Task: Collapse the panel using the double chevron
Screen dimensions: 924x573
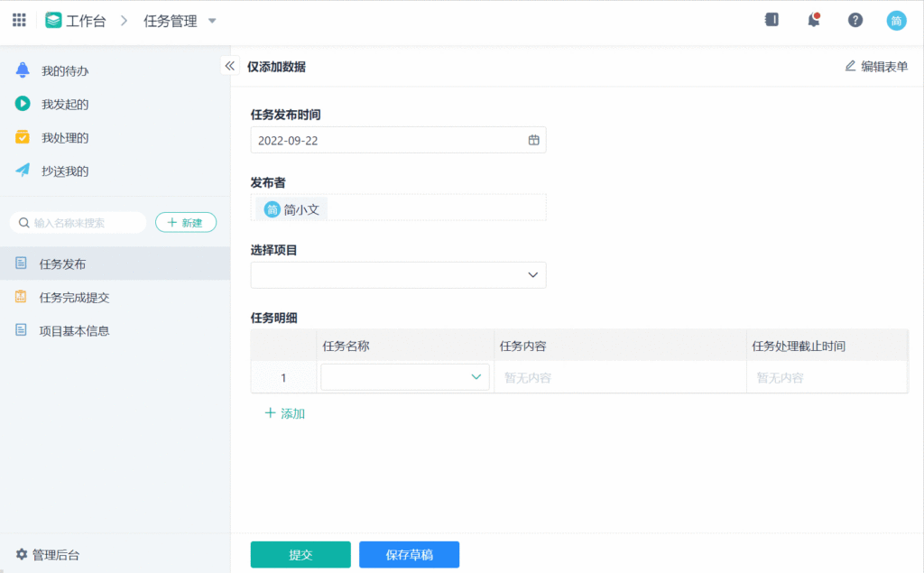Action: point(230,65)
